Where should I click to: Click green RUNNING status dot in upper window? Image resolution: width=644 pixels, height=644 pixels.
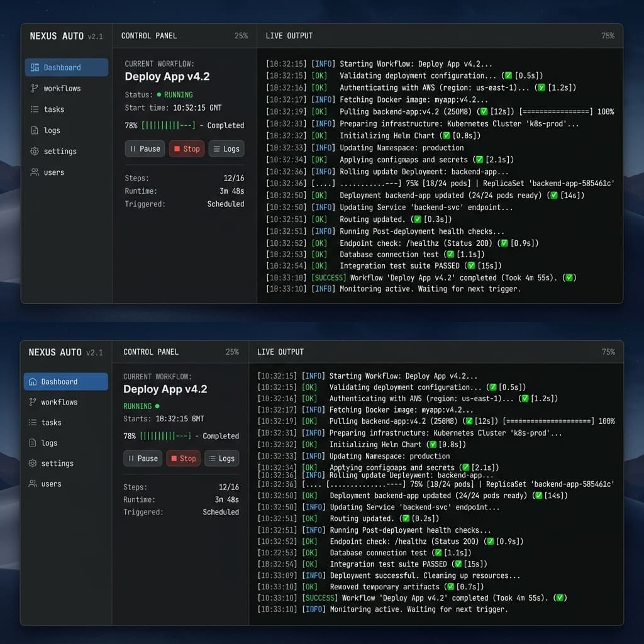click(x=159, y=95)
